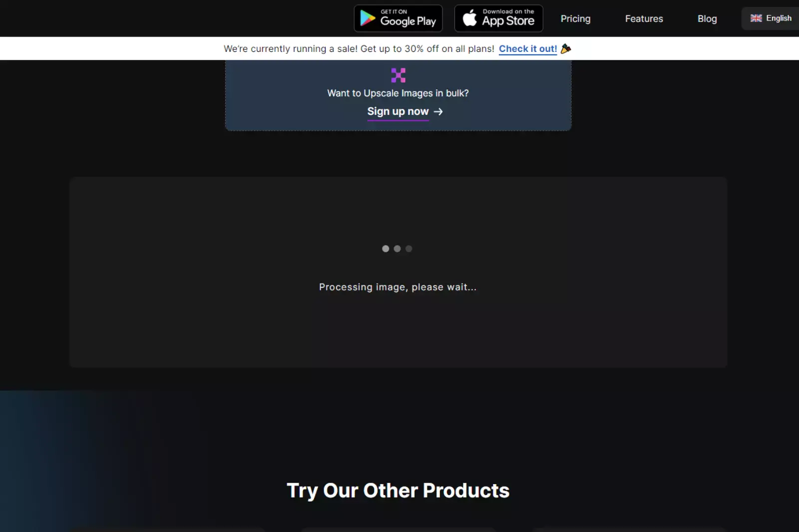Click the first loading dot
Image resolution: width=799 pixels, height=532 pixels.
[386, 249]
